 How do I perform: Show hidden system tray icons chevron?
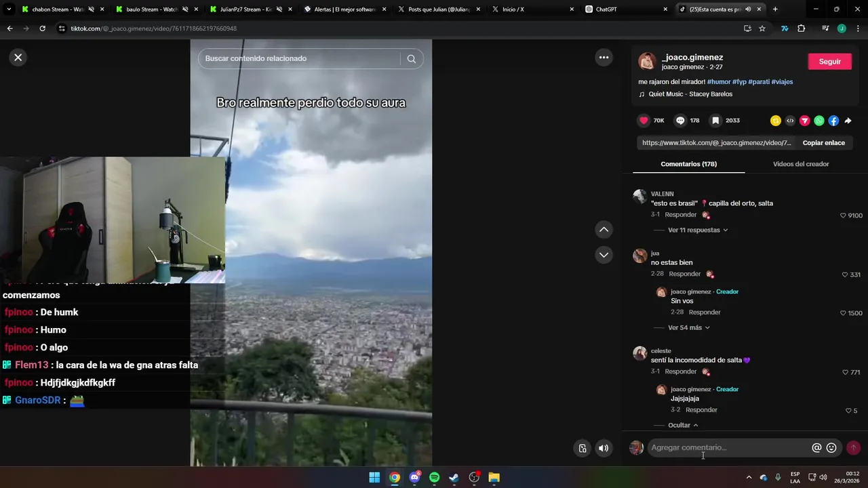tap(749, 478)
